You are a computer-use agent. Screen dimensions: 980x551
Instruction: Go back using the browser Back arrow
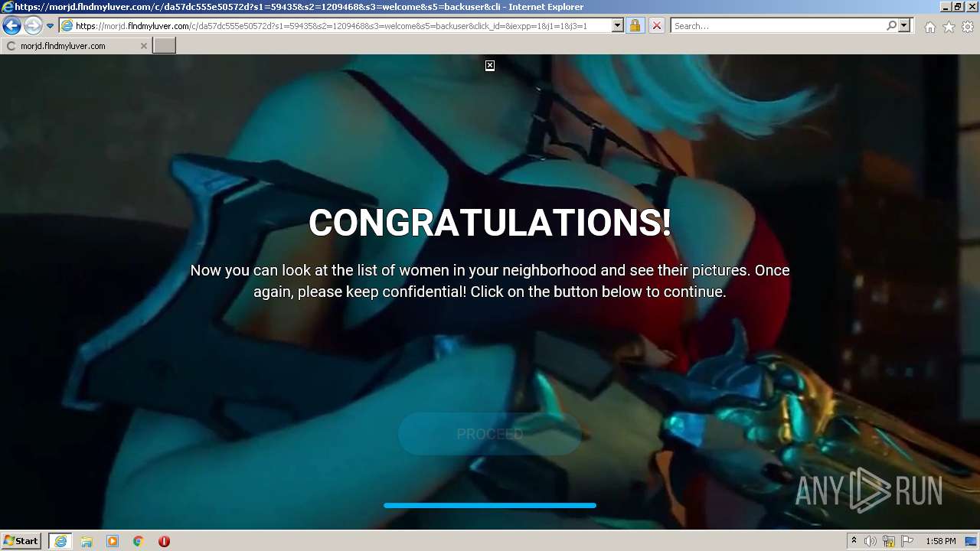click(x=11, y=25)
